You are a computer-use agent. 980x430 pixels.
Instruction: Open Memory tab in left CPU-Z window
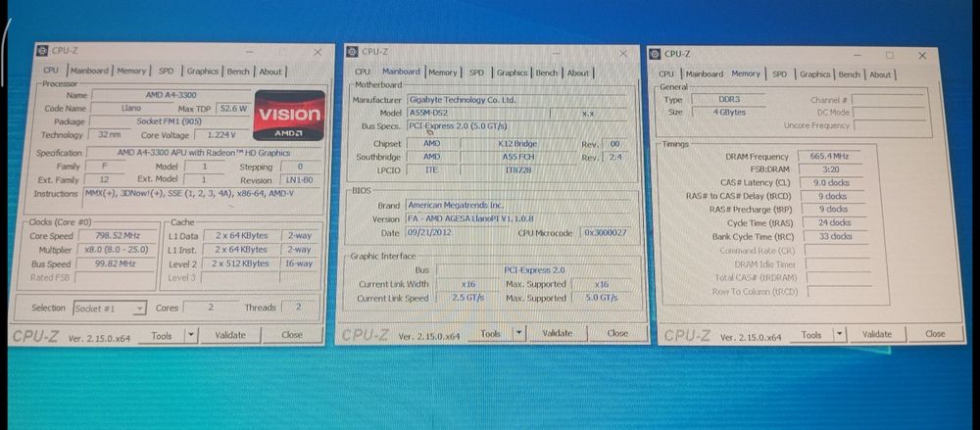[131, 72]
